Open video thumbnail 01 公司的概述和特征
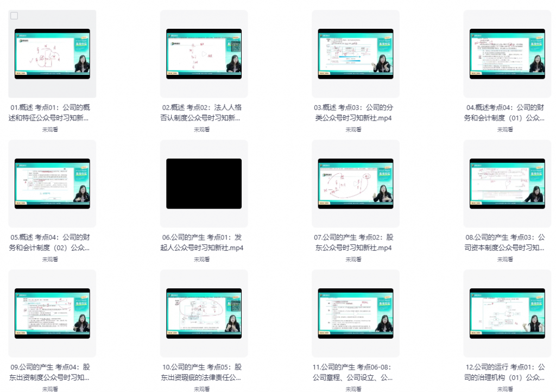Screen dimensions: 556x392 (x=52, y=54)
